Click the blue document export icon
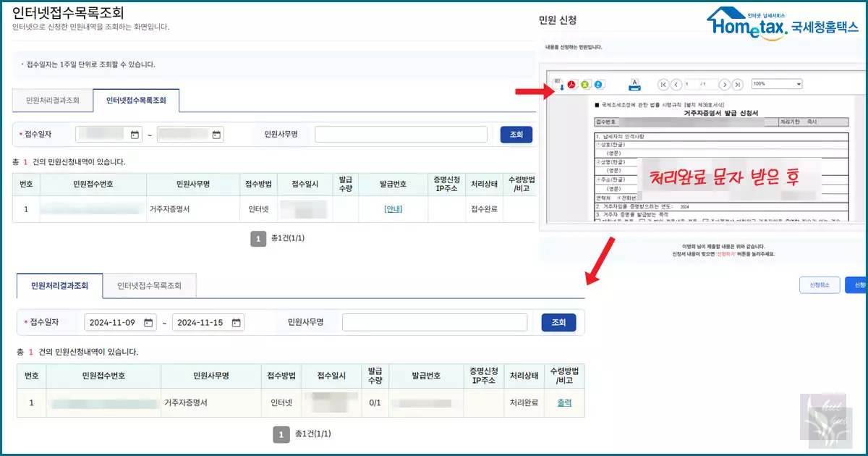 point(598,85)
